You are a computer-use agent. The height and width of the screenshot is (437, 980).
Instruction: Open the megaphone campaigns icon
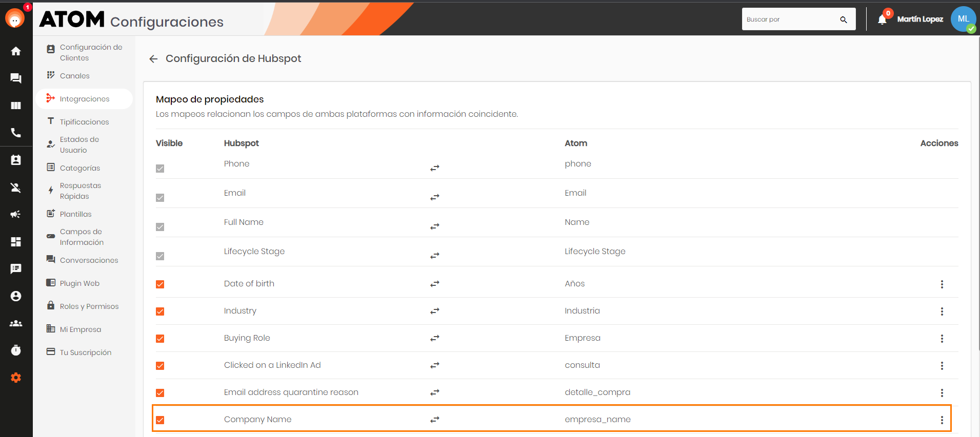point(16,215)
